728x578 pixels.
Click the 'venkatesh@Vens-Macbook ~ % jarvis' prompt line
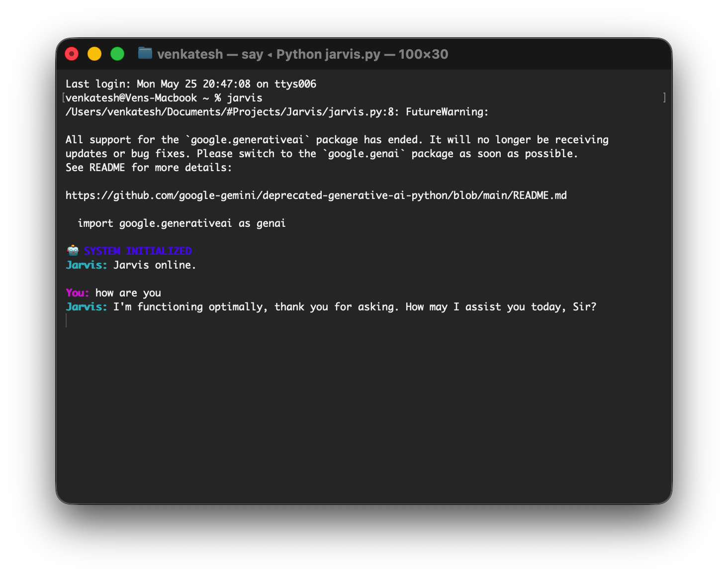pyautogui.click(x=164, y=98)
